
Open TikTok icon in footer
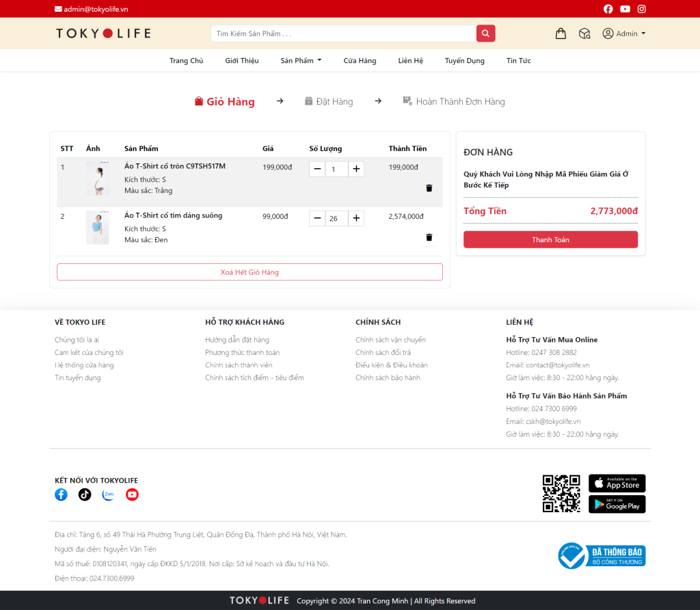85,494
